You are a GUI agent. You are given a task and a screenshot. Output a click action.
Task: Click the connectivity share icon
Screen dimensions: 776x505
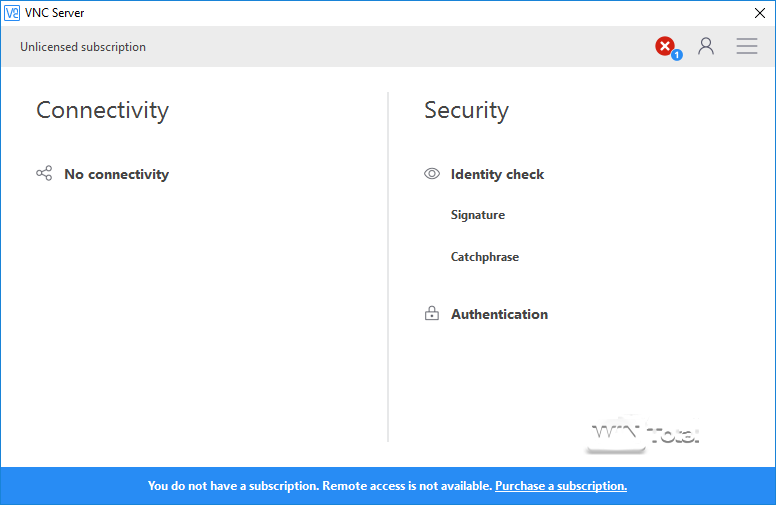point(44,174)
